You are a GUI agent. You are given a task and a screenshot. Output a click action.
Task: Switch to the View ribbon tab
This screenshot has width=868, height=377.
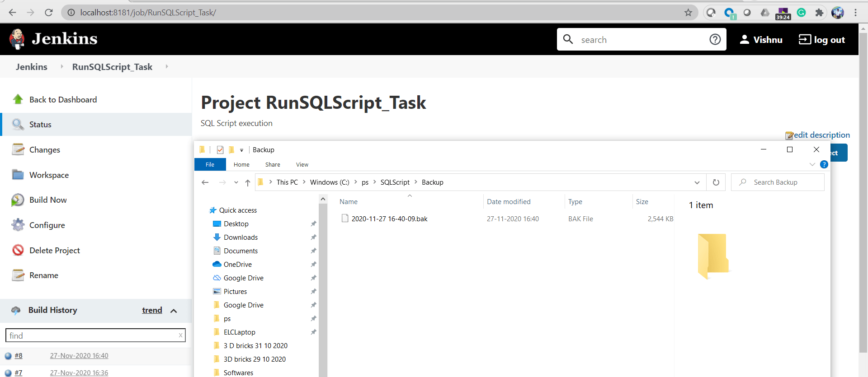tap(302, 165)
